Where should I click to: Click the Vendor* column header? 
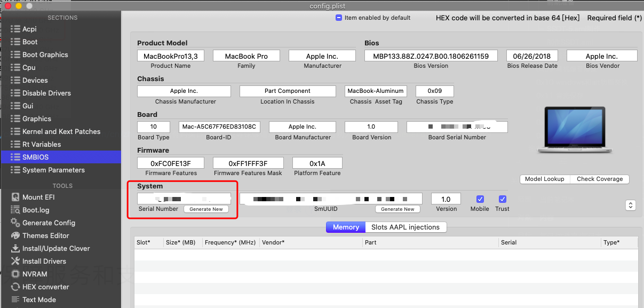pos(311,242)
